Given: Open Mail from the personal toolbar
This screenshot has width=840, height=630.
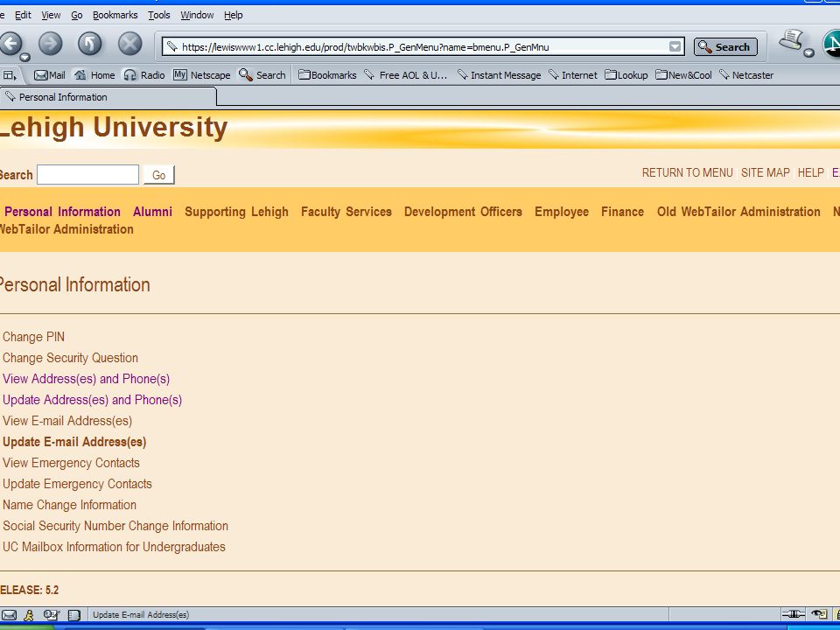Looking at the screenshot, I should (49, 75).
